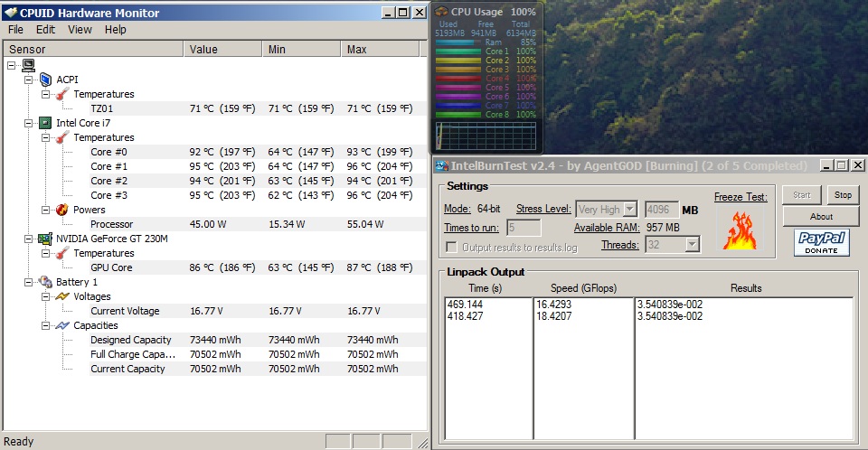Viewport: 868px width, 450px height.
Task: Collapse NVIDIA Temperatures branch
Action: (x=45, y=253)
